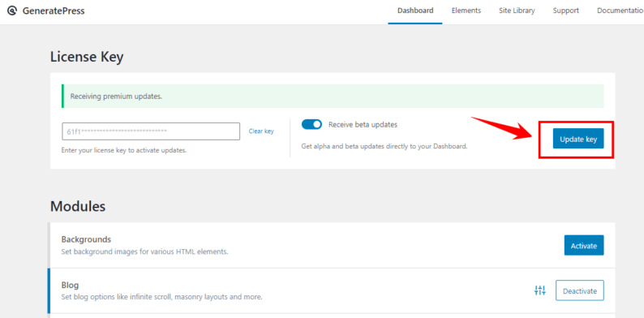This screenshot has height=318, width=644.
Task: Open the Elements tab
Action: pos(466,11)
